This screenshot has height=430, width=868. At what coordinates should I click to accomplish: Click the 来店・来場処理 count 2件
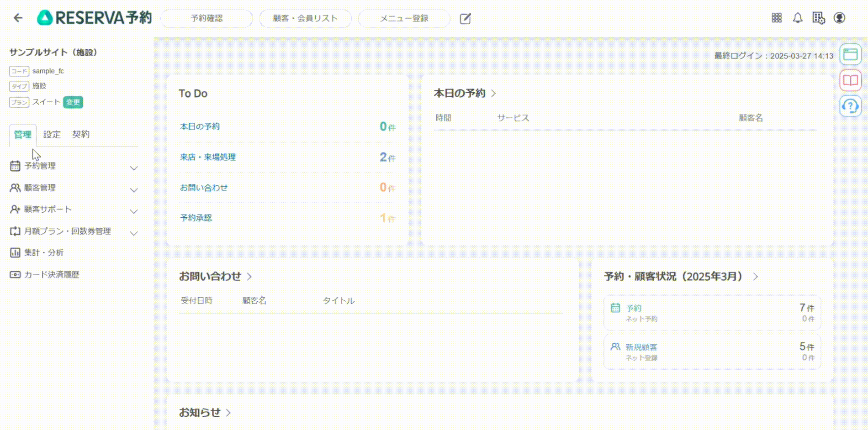click(387, 157)
